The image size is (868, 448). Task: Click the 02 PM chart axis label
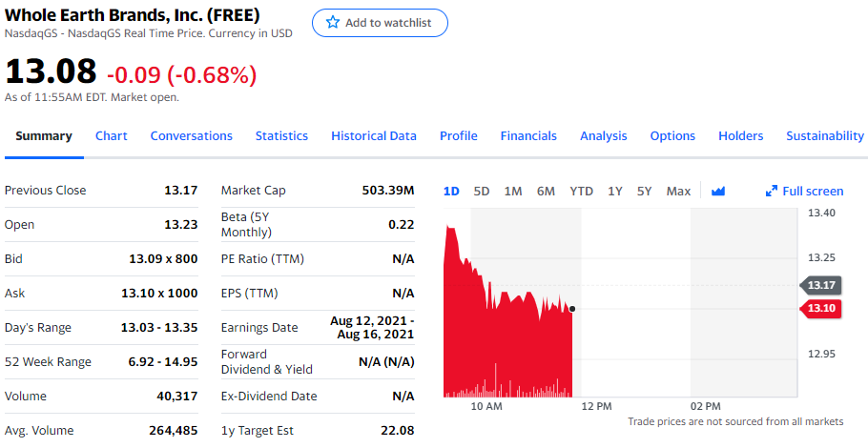tap(706, 406)
